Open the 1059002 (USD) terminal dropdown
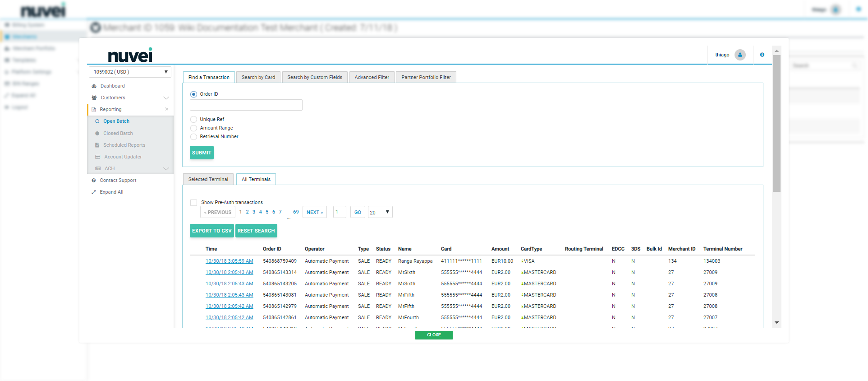 (130, 72)
